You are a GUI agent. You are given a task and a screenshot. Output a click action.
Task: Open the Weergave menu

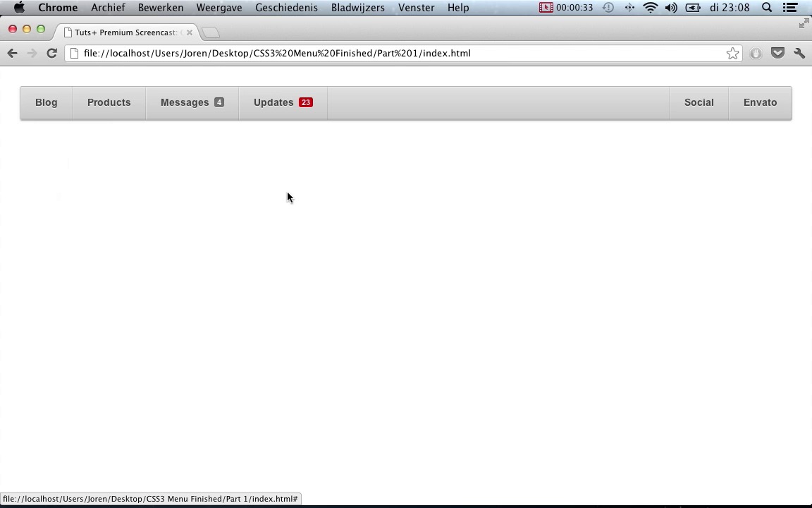click(x=219, y=7)
